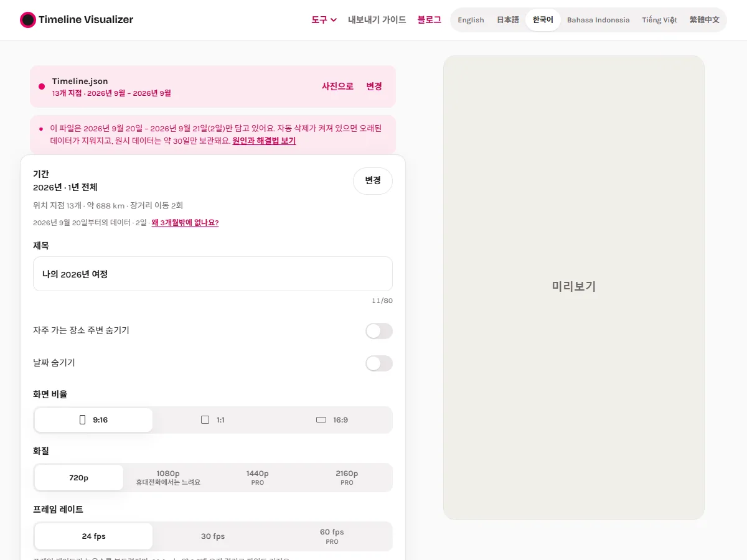Open the 도구 dropdown menu
This screenshot has height=560, width=747.
pos(324,20)
